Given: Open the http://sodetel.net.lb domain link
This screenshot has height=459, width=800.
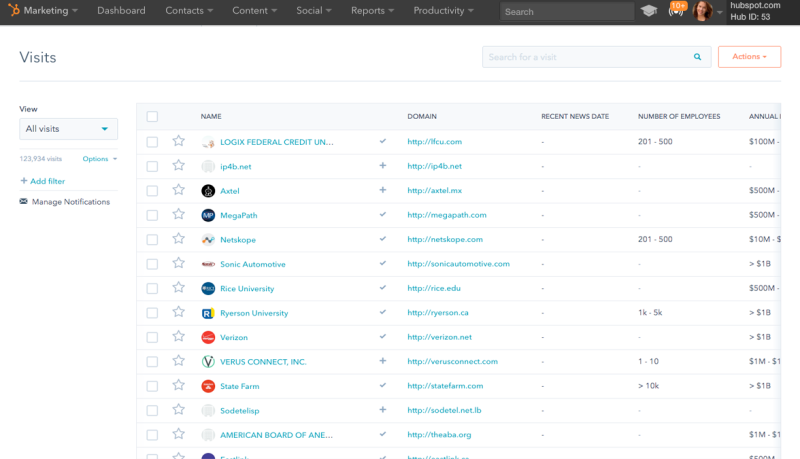Looking at the screenshot, I should click(444, 410).
